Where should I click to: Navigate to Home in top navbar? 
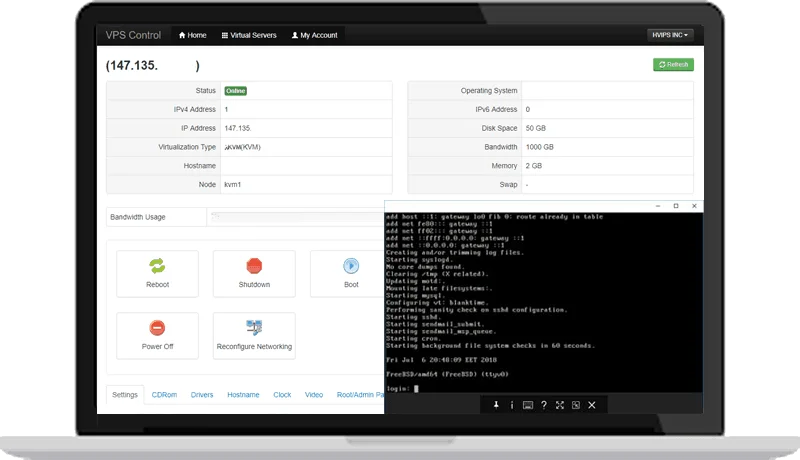point(192,35)
